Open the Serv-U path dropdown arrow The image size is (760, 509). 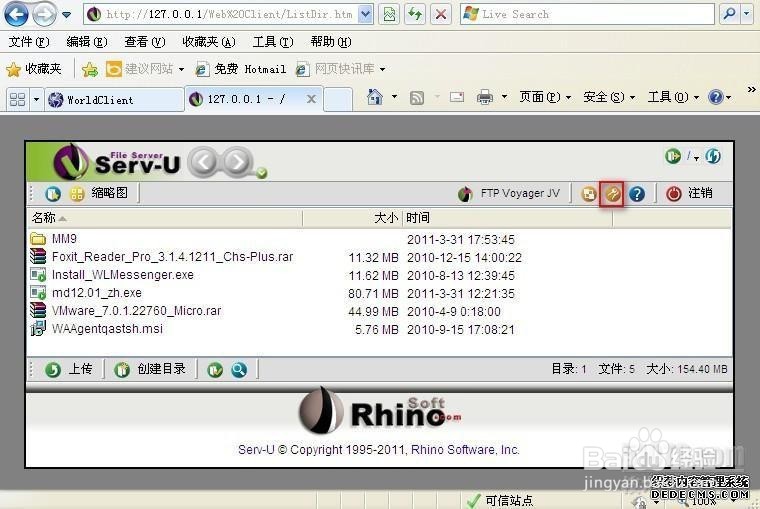(x=697, y=159)
